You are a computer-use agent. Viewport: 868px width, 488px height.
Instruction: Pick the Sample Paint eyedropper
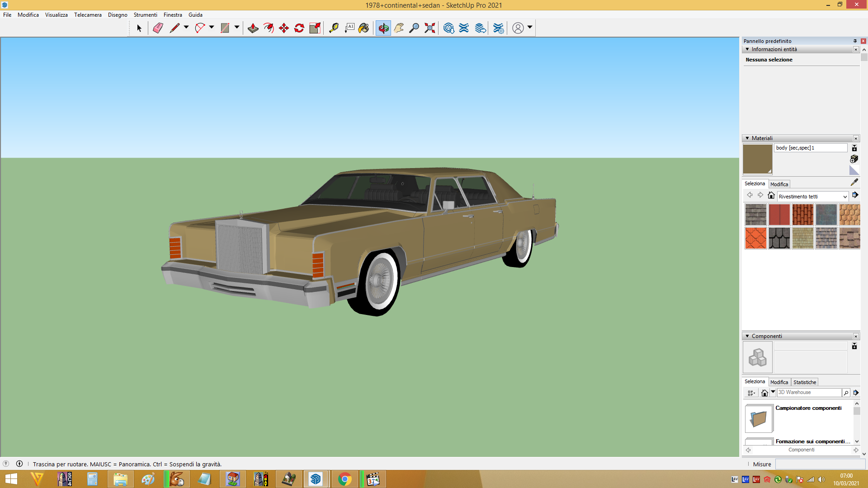click(x=854, y=182)
